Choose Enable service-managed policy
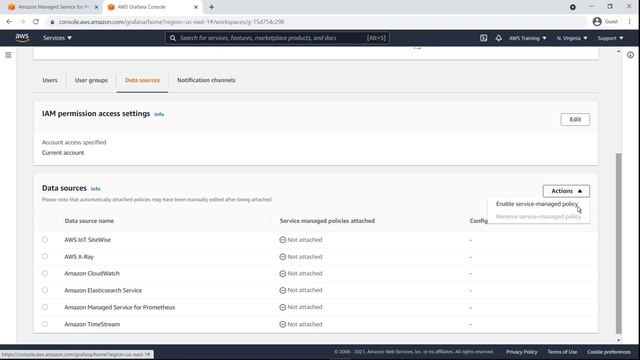 537,204
